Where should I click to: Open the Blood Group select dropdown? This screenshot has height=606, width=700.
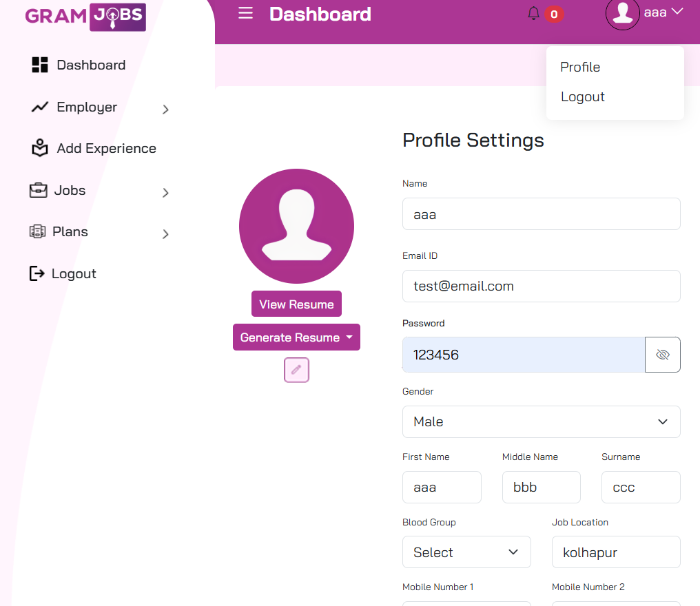[466, 552]
